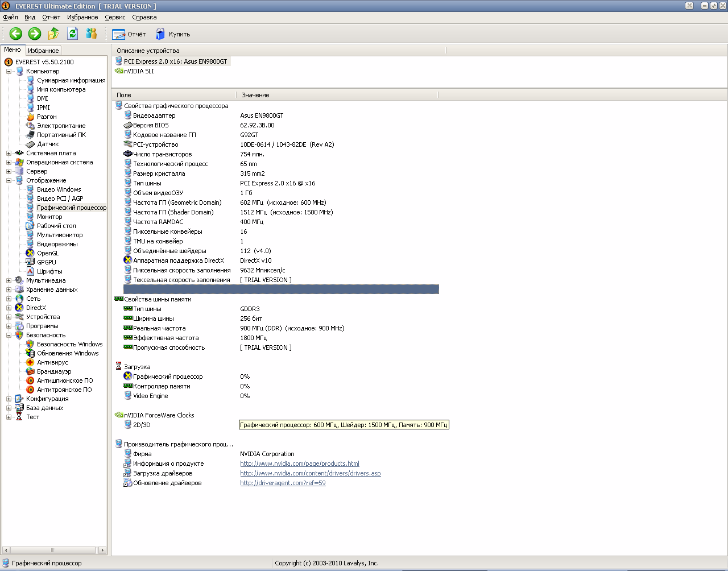Select the OpenGL icon in tree
Viewport: 728px width, 571px height.
click(31, 253)
